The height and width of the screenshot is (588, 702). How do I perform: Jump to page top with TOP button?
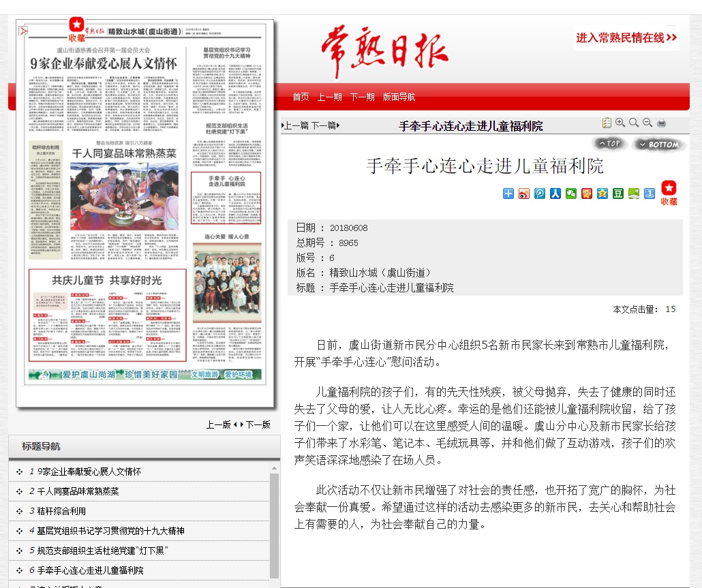tap(610, 144)
